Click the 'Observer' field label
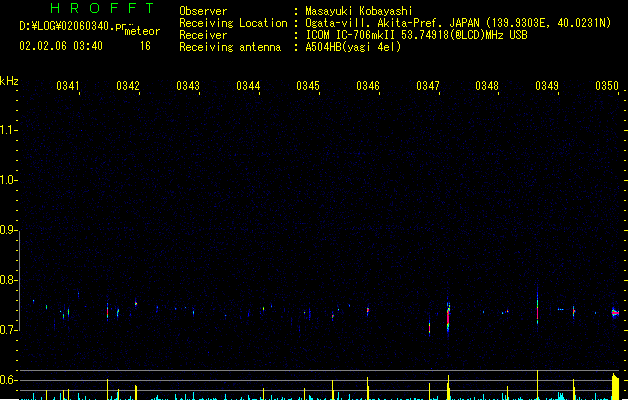The width and height of the screenshot is (629, 400). (x=203, y=11)
